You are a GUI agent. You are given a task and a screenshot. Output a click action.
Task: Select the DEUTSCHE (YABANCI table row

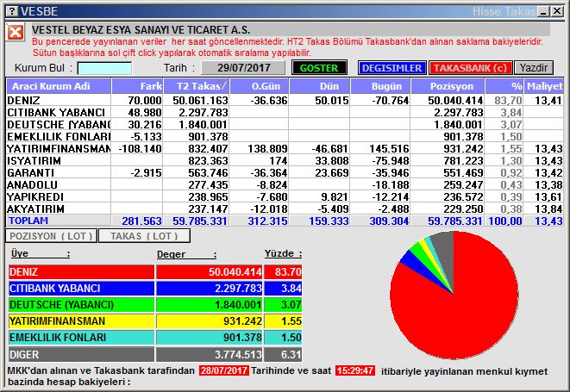pos(285,125)
